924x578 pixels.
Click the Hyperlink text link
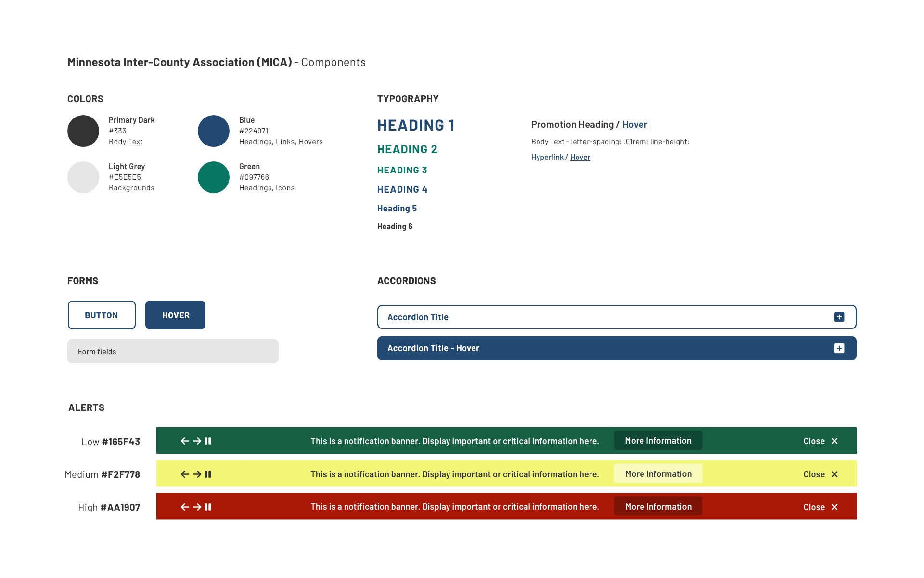pos(547,158)
